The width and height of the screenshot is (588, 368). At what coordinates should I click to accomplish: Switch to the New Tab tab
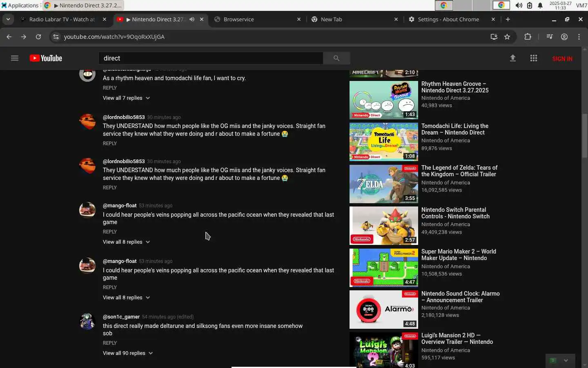tap(354, 19)
